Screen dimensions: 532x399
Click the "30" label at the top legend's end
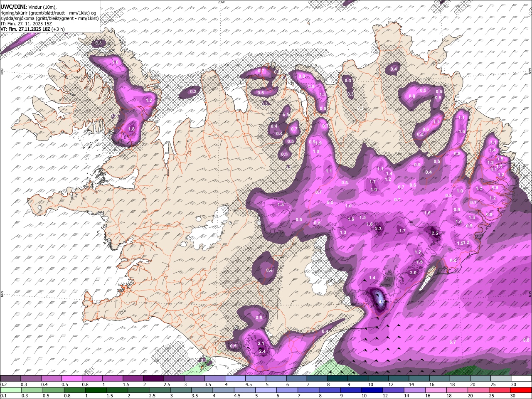(x=514, y=384)
